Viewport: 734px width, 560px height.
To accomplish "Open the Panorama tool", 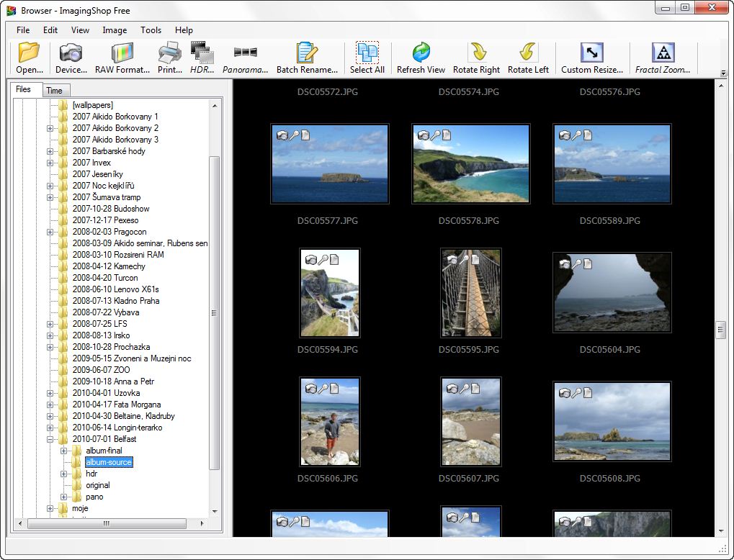I will [x=245, y=58].
